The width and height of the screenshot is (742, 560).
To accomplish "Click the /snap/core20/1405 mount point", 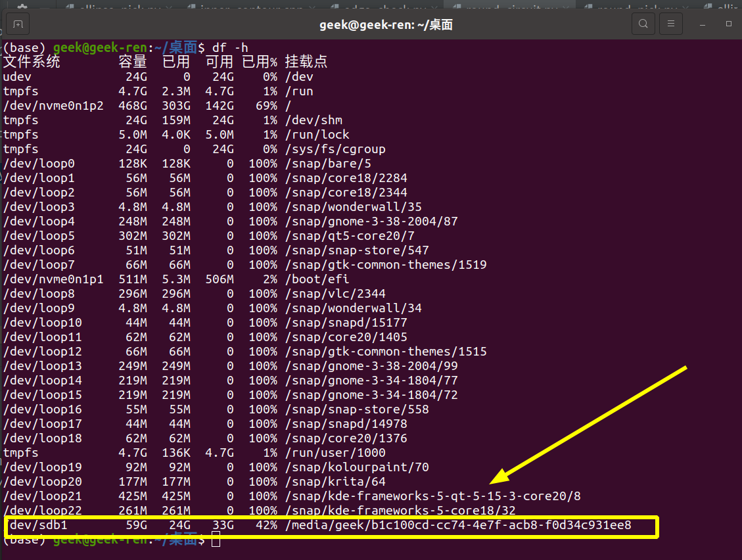I will click(346, 337).
